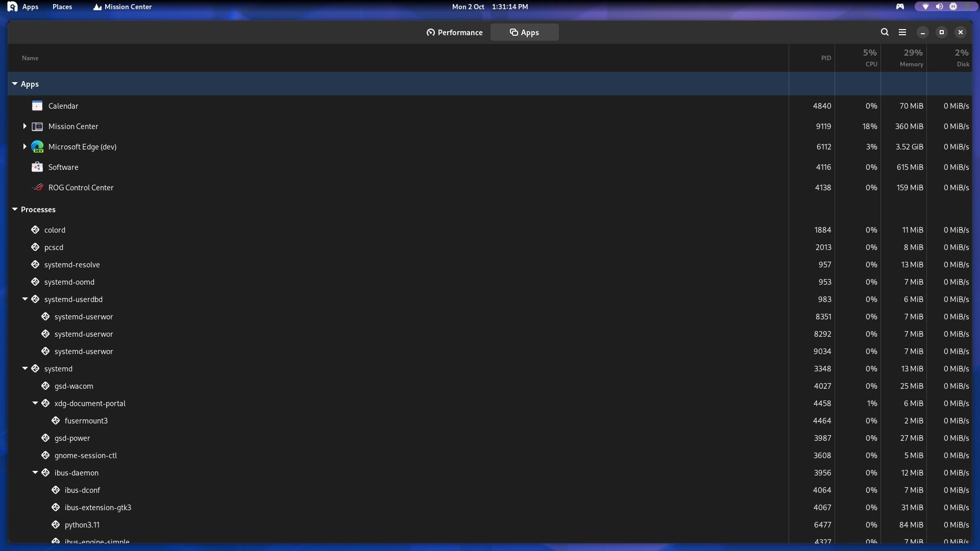Expand the Mission Center app row

click(x=24, y=126)
